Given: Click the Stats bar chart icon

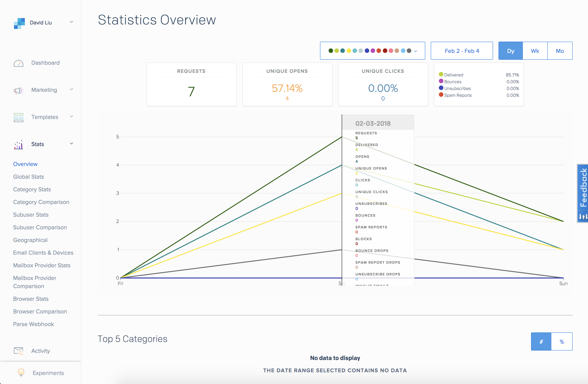Looking at the screenshot, I should pos(19,145).
